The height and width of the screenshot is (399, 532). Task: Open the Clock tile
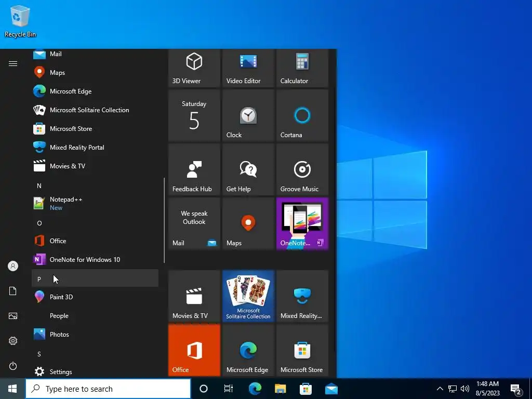click(x=248, y=115)
